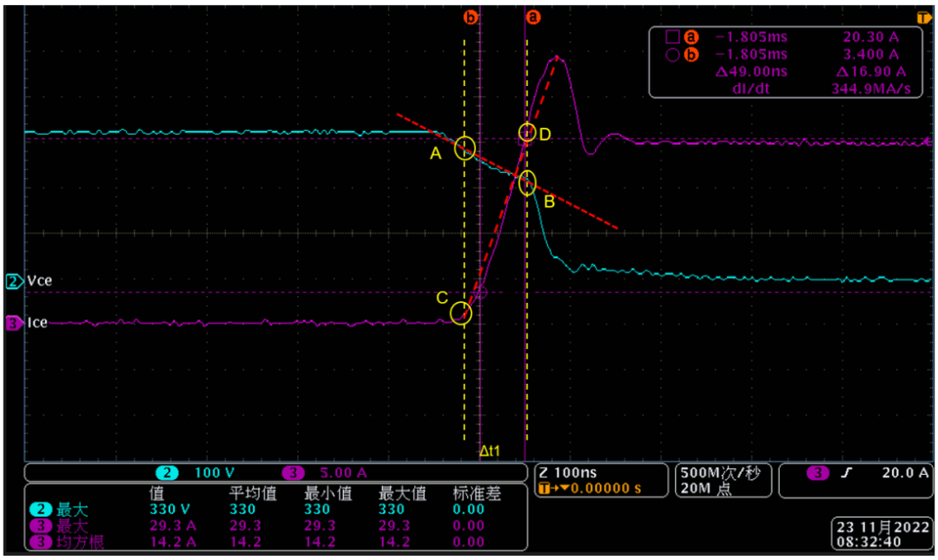Click the orange cursor 'b' marker at top

(x=471, y=17)
